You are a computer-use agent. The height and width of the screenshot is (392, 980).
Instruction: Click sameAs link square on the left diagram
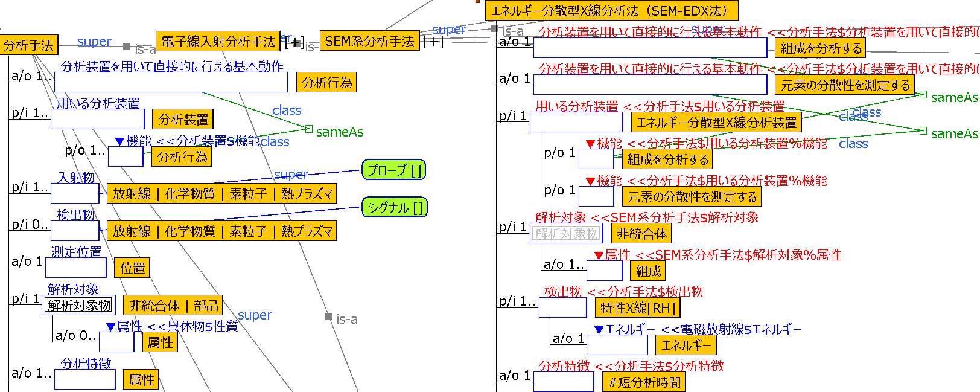(310, 129)
